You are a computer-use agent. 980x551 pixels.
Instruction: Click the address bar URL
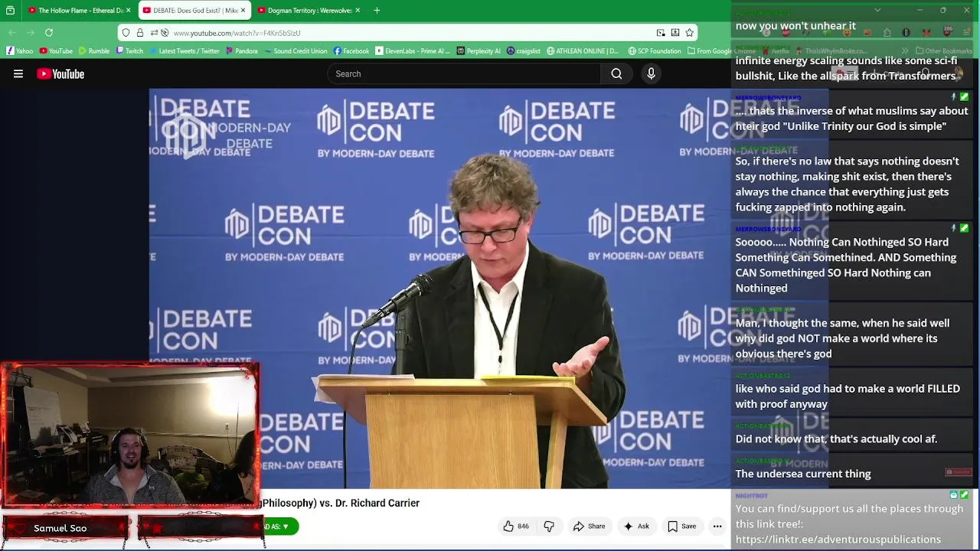click(237, 33)
